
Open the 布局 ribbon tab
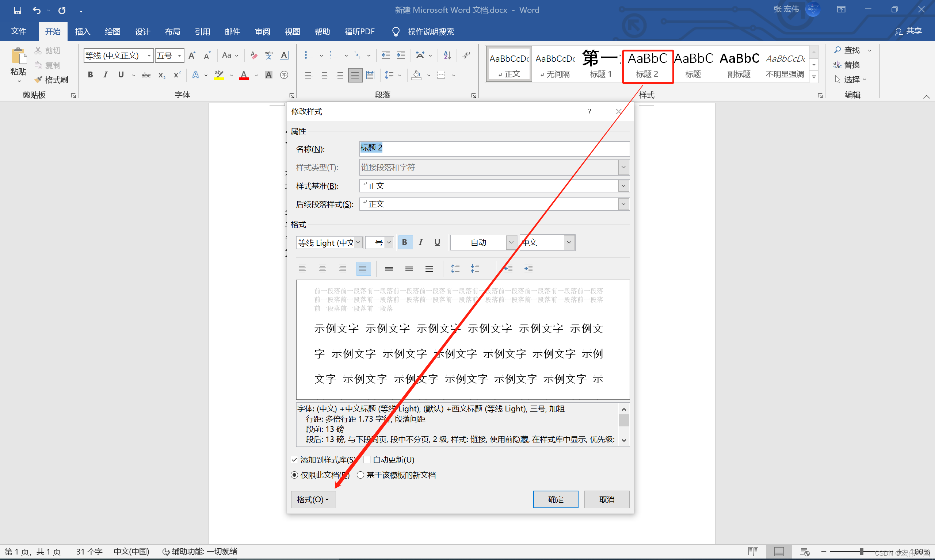(x=172, y=32)
